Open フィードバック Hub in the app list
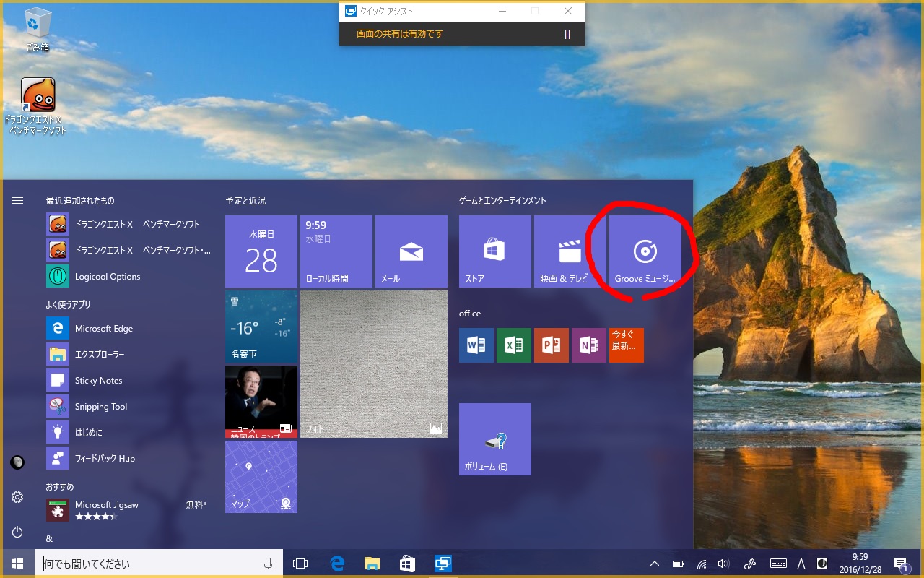Screen dimensions: 924x578 coord(130,459)
